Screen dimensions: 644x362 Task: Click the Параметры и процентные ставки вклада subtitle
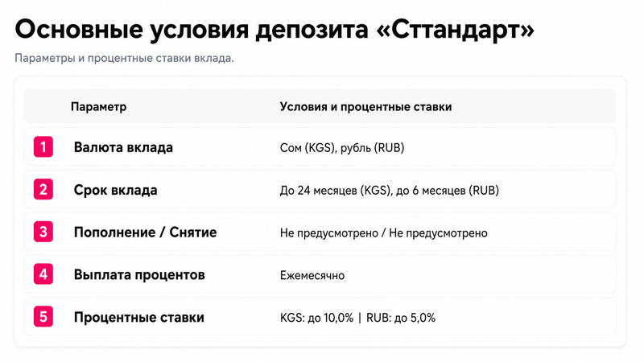124,58
